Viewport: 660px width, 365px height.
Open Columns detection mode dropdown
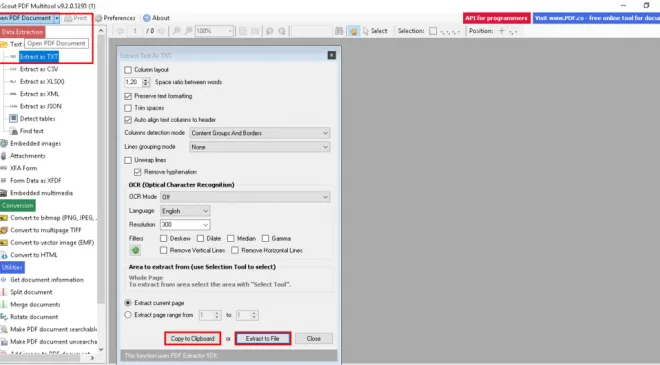point(260,133)
